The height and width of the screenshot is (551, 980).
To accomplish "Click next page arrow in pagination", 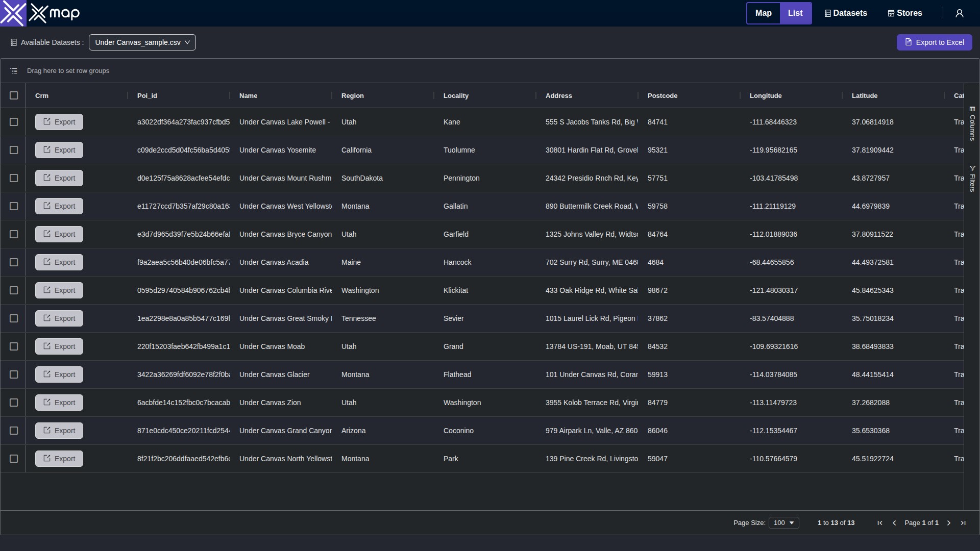I will (949, 523).
